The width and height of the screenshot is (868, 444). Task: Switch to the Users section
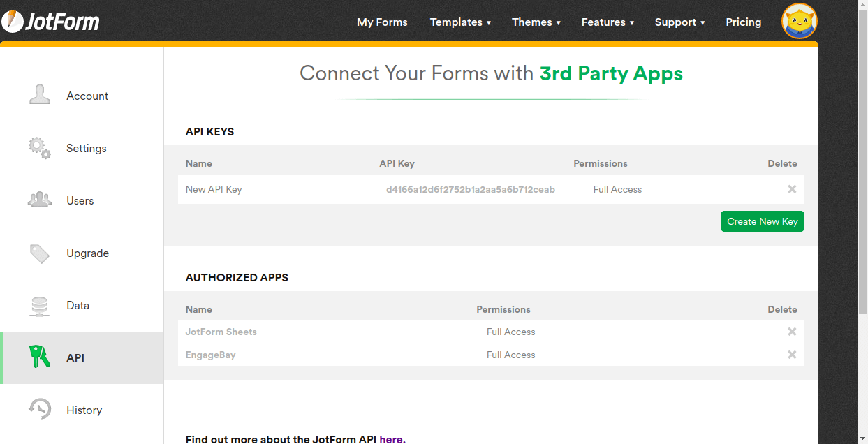(80, 200)
